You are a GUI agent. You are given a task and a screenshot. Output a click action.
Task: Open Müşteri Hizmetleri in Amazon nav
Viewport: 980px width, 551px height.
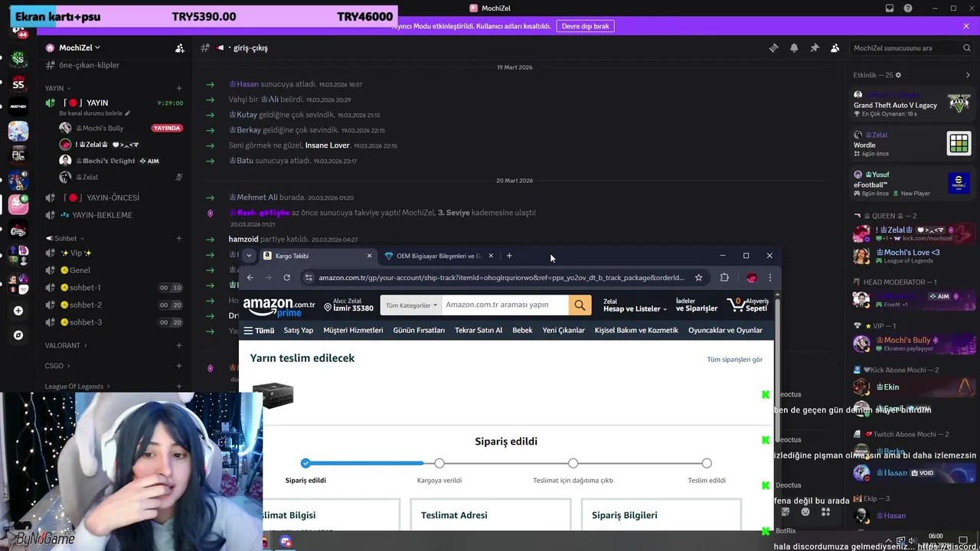pos(353,330)
